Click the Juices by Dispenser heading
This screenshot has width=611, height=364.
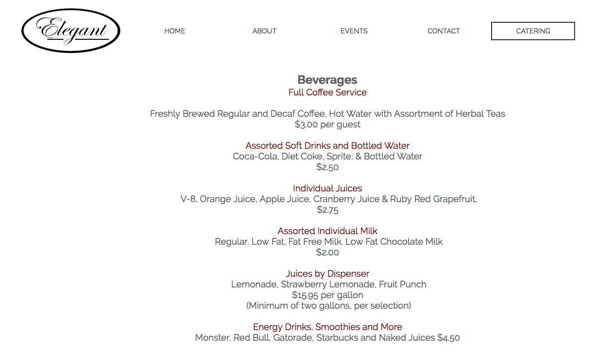click(x=327, y=274)
